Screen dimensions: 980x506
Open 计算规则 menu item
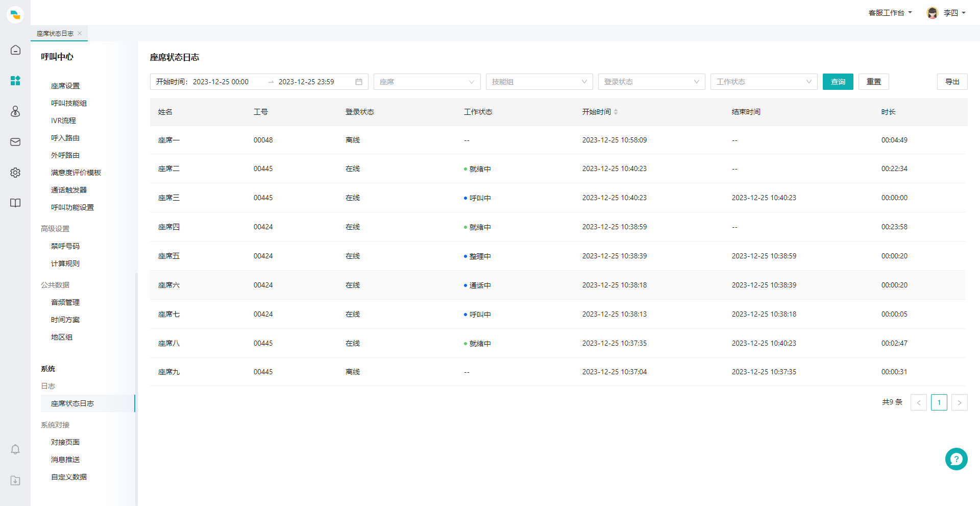(65, 263)
